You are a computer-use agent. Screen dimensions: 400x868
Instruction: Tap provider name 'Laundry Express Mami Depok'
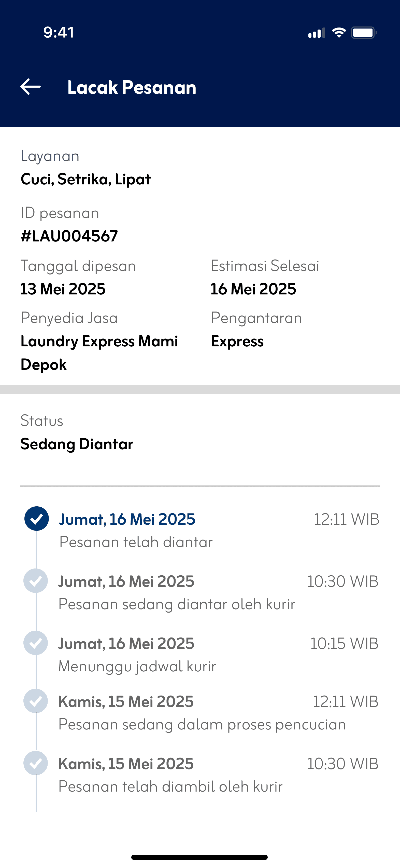point(99,352)
